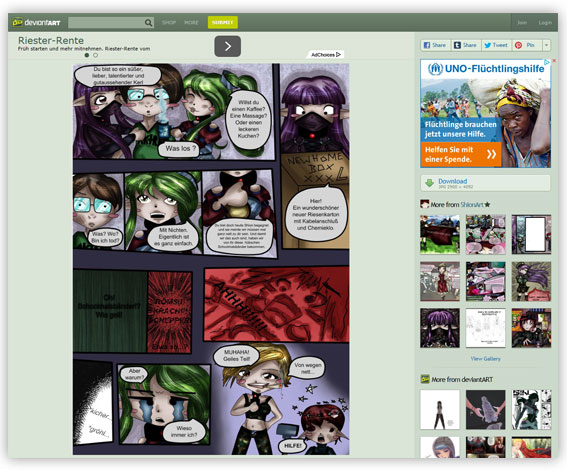Open the More menu
The width and height of the screenshot is (567, 471).
[191, 22]
